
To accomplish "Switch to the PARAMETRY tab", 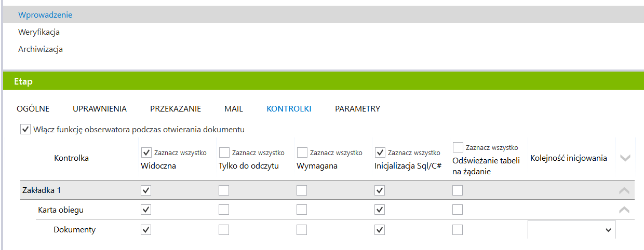I will [357, 109].
